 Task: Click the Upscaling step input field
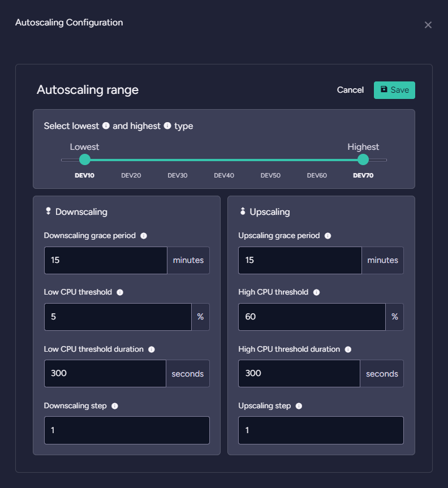[320, 430]
